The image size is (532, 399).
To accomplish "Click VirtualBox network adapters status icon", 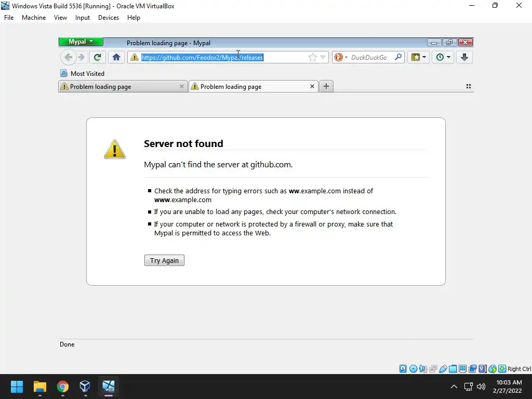I will point(433,368).
